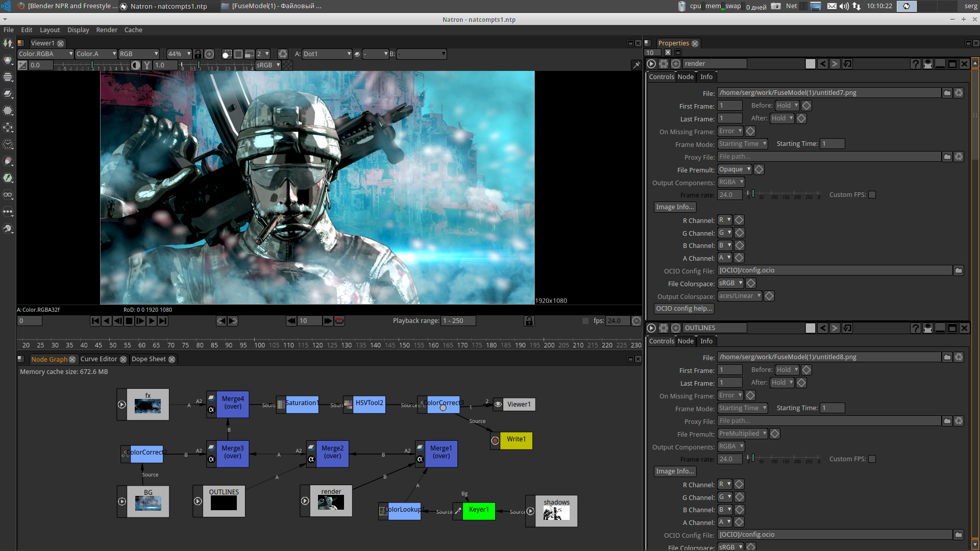Screen dimensions: 980x551
Task: Click the force refresh render icon
Action: coord(283,54)
